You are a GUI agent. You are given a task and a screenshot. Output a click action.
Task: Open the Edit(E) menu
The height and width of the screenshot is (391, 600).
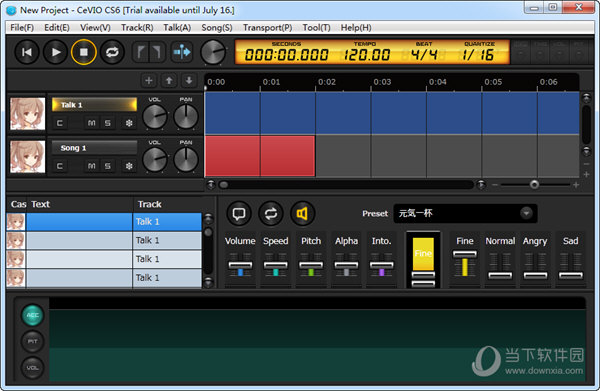(x=57, y=28)
